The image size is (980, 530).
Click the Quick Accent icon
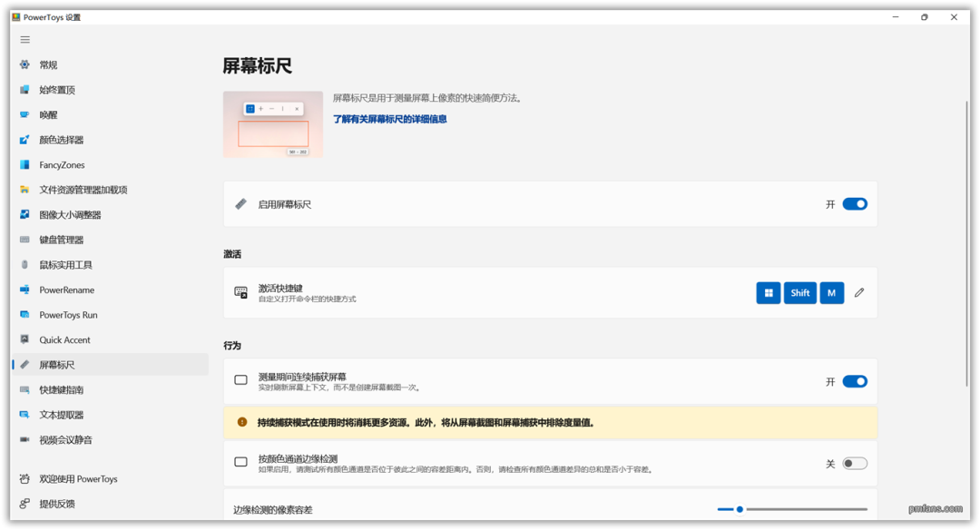pos(24,339)
